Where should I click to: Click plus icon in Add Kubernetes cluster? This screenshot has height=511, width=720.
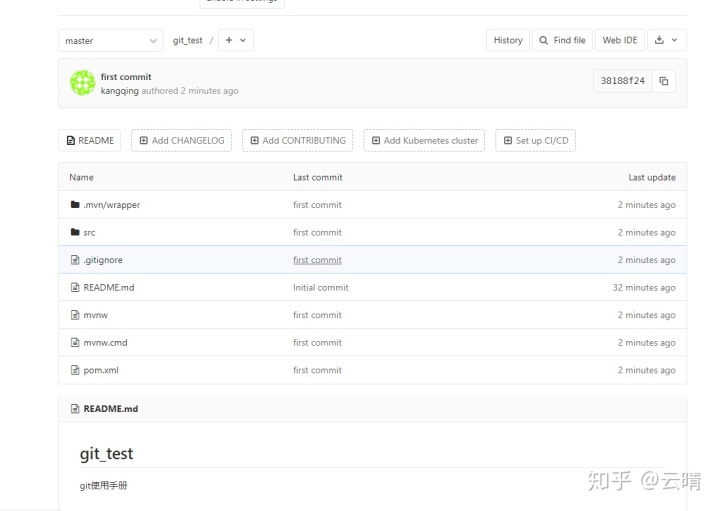click(376, 140)
